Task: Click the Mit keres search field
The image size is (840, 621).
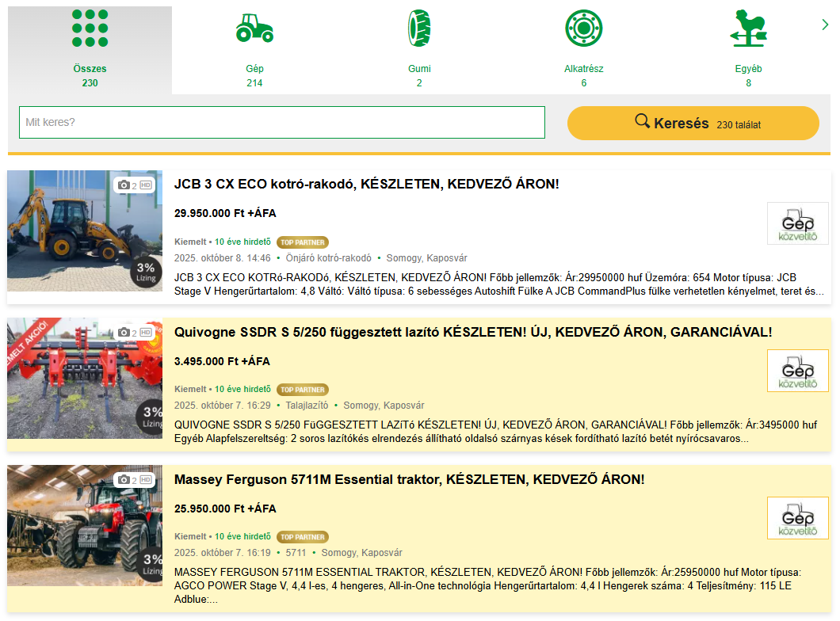Action: (281, 123)
